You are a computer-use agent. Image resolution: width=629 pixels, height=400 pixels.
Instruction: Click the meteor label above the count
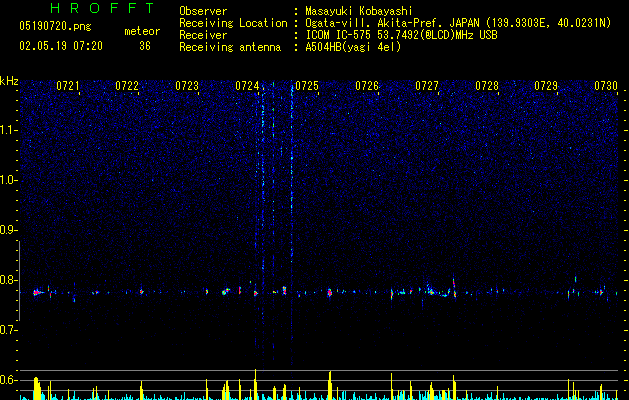click(x=142, y=31)
